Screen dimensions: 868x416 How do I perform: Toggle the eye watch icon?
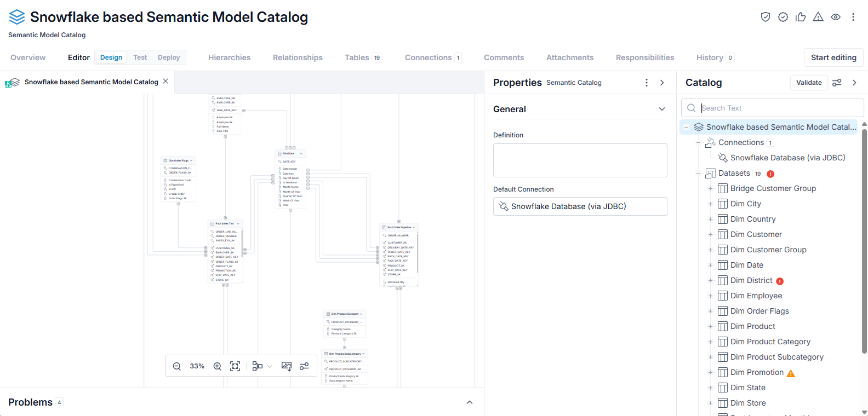pos(836,17)
